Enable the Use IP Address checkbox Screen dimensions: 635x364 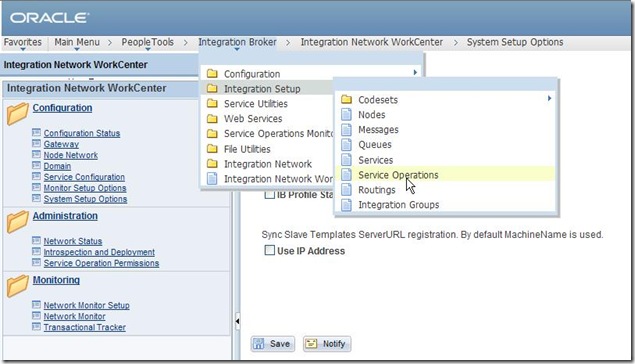coord(269,250)
